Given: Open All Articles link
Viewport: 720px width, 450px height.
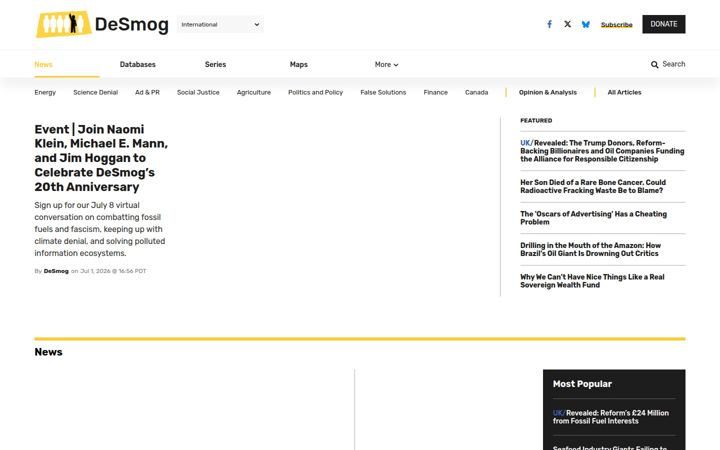Looking at the screenshot, I should point(624,92).
